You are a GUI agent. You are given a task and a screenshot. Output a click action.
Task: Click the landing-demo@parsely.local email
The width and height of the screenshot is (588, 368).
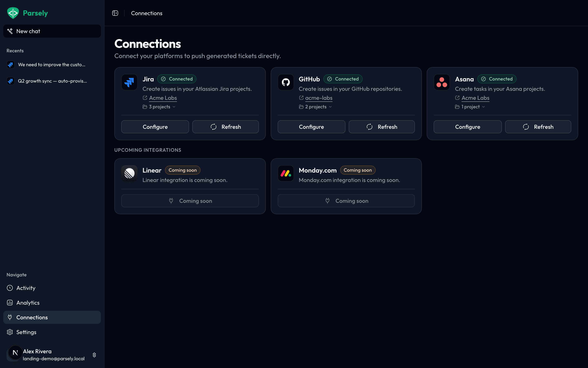54,359
